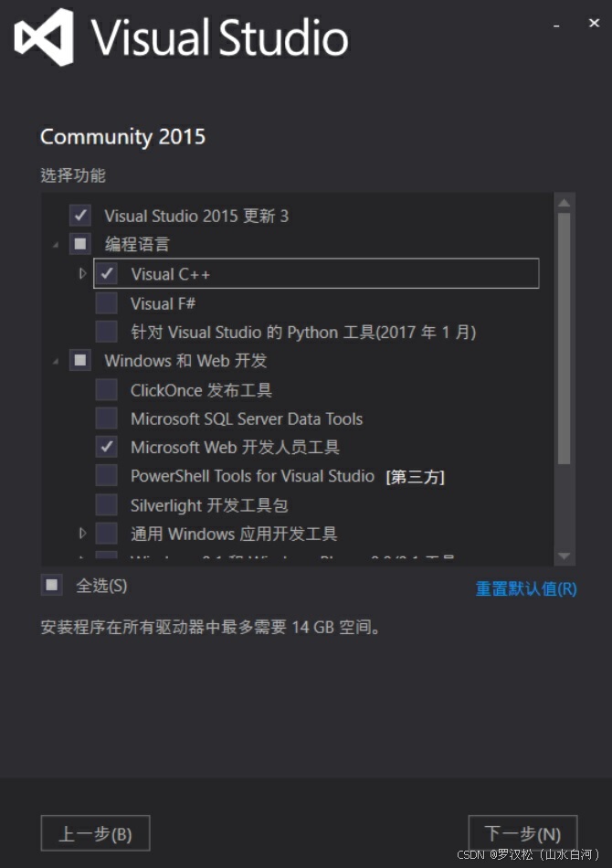Go back with 上一步(B) button
Image resolution: width=612 pixels, height=868 pixels.
coord(95,833)
